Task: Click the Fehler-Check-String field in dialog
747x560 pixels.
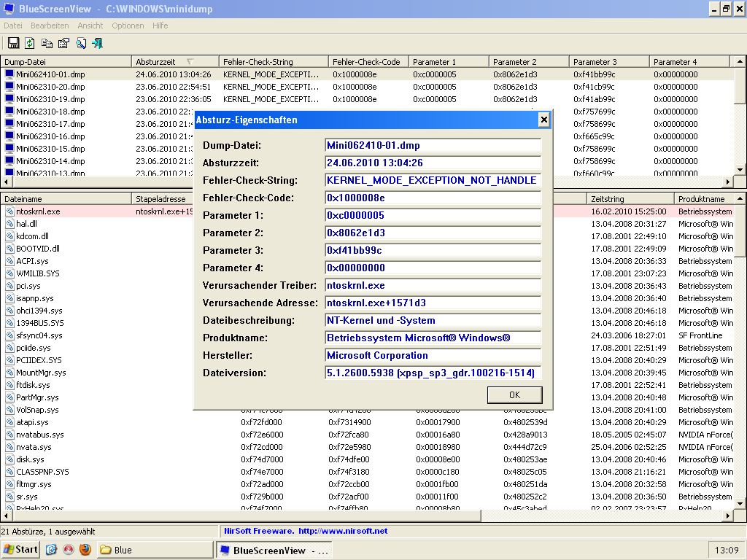Action: 433,181
